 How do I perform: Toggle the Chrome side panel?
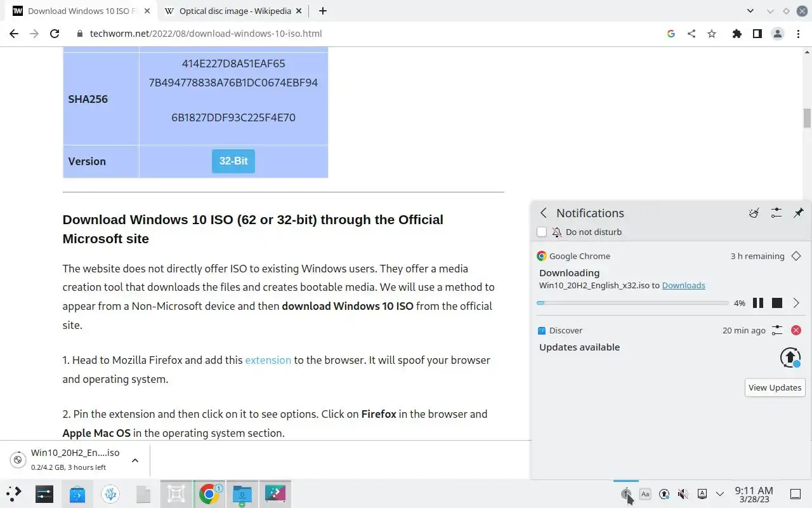tap(757, 34)
